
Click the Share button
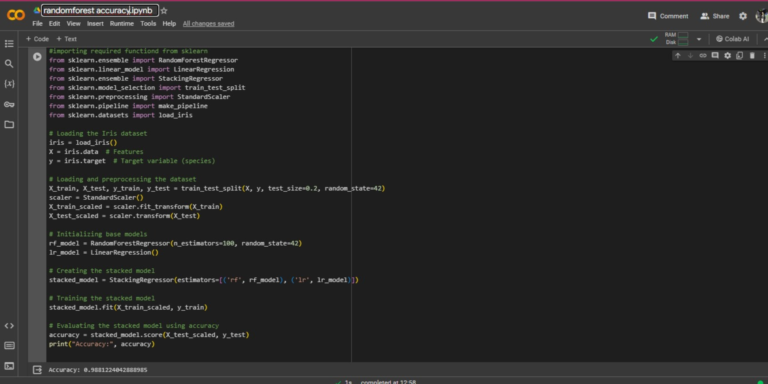[715, 16]
